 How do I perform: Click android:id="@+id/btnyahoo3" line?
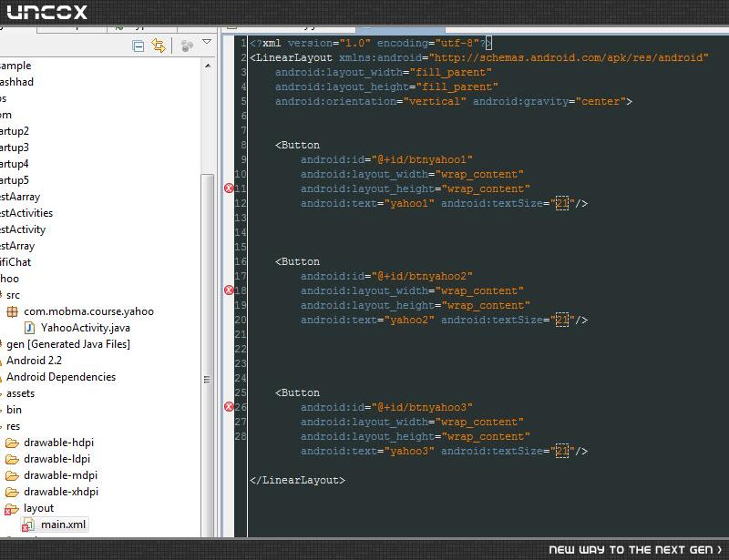[386, 407]
